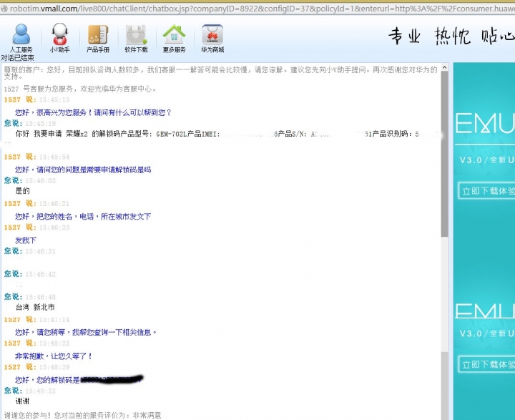Click the site info icon in address bar
The height and width of the screenshot is (420, 515).
(4, 9)
